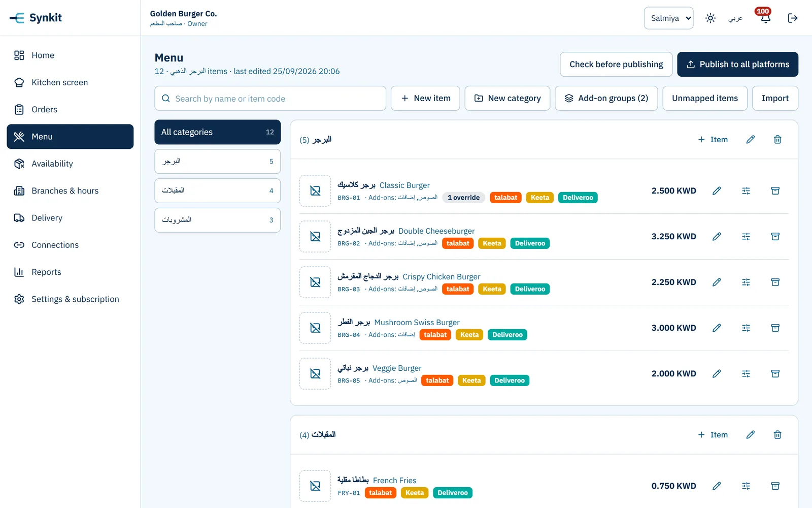Viewport: 812px width, 508px height.
Task: Toggle the light/dark theme sun icon
Action: click(x=710, y=18)
